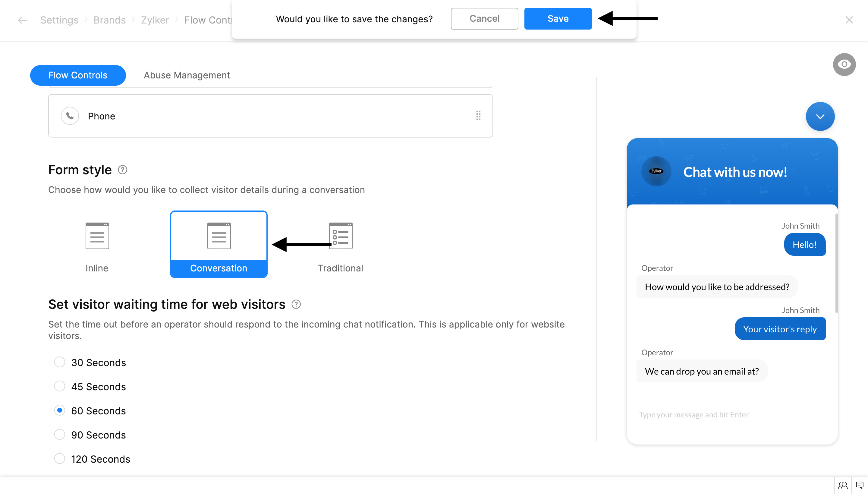
Task: Select the Inline form style icon
Action: coord(97,236)
